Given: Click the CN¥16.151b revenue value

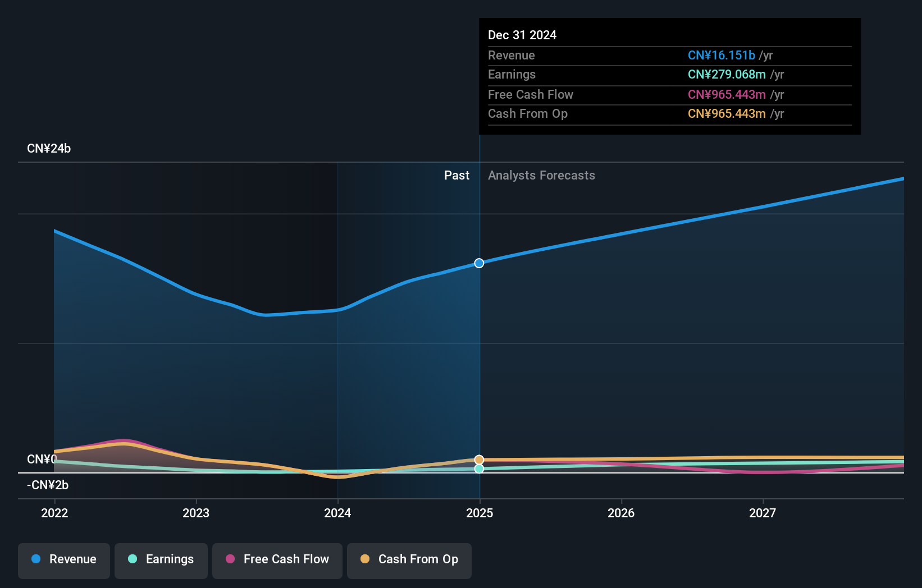Looking at the screenshot, I should click(x=721, y=55).
